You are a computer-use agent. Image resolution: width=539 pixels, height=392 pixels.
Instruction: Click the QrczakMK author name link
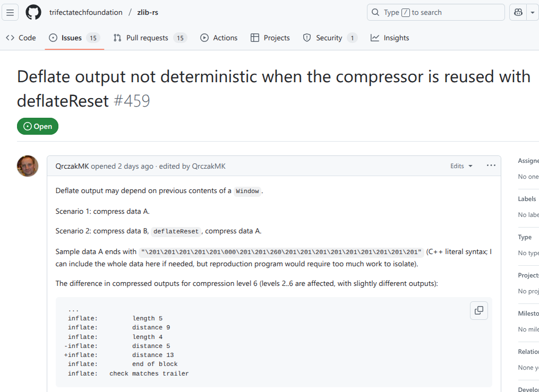[x=72, y=166]
